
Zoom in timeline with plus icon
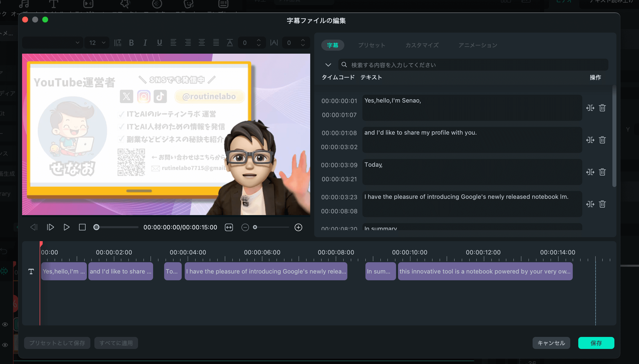298,227
